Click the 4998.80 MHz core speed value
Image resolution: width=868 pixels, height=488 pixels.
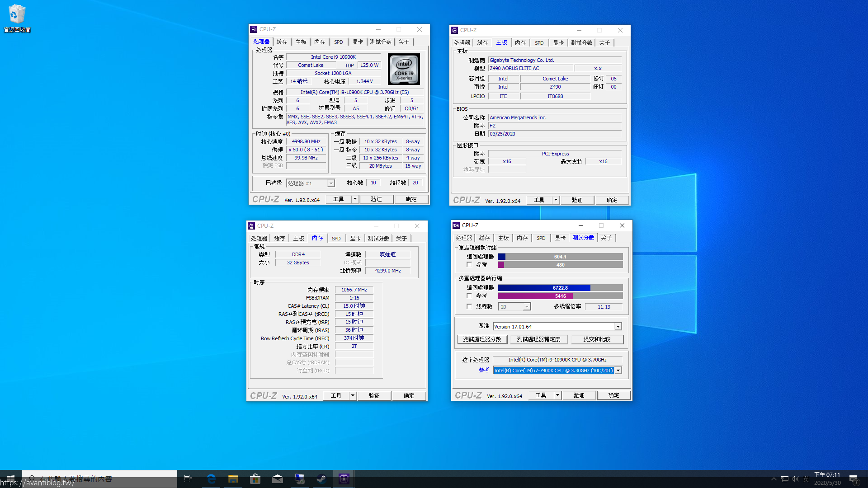pos(306,142)
